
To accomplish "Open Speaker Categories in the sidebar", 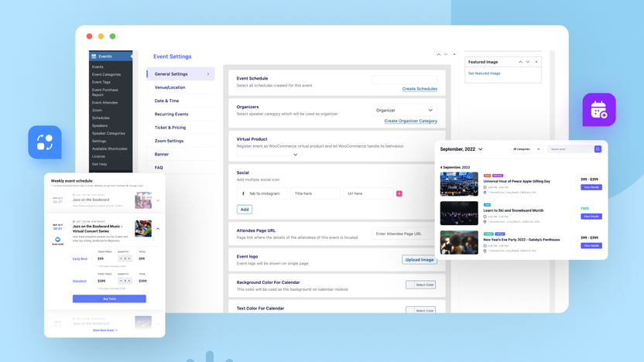I will [x=108, y=133].
